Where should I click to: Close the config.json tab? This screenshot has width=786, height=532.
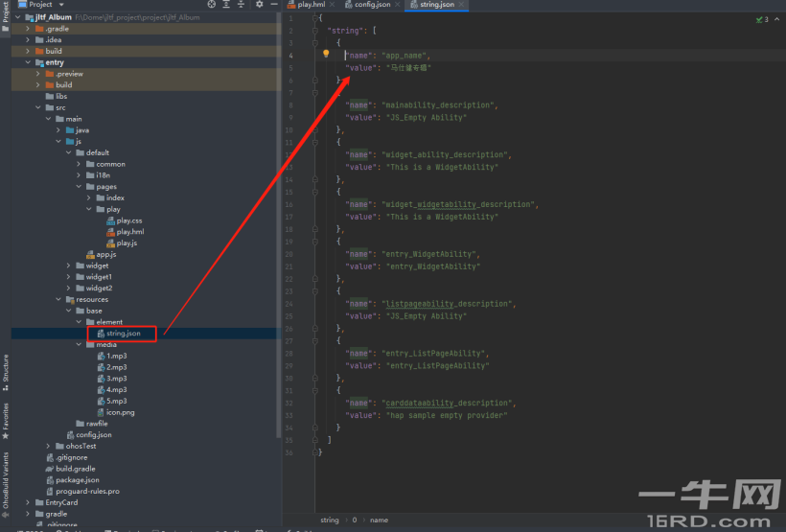point(398,5)
